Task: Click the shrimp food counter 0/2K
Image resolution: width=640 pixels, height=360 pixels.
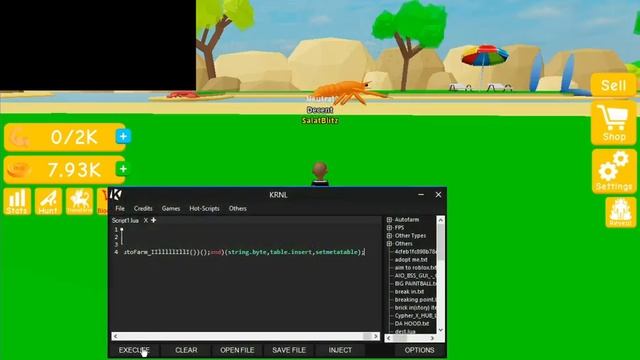Action: [x=64, y=137]
